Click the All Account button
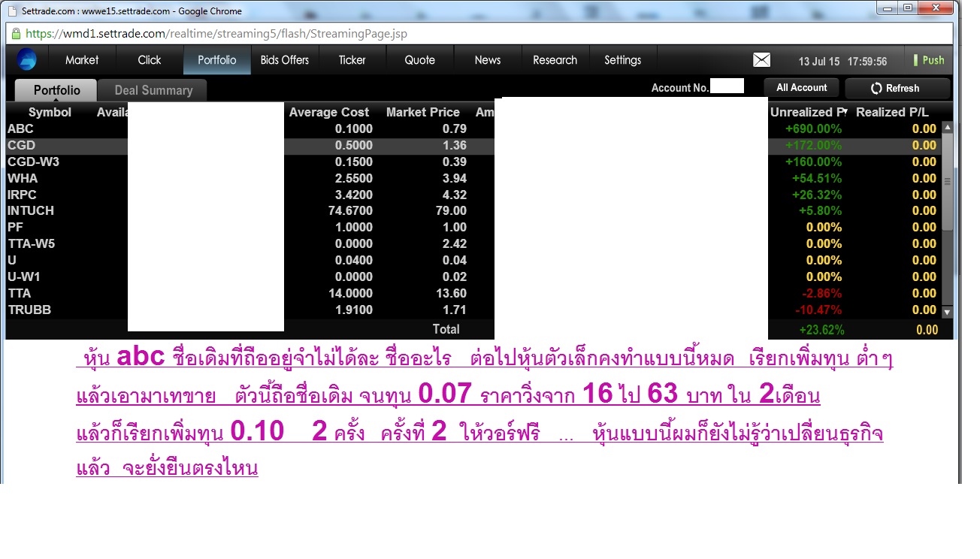 tap(802, 88)
